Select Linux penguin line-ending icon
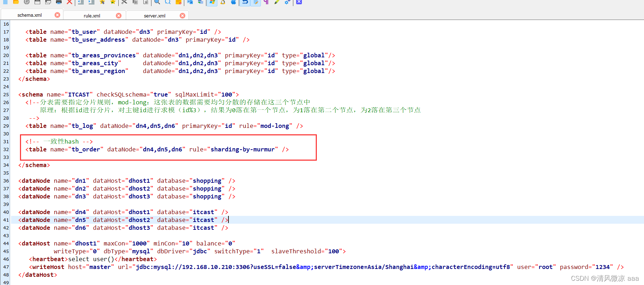This screenshot has width=644, height=285. (x=223, y=2)
